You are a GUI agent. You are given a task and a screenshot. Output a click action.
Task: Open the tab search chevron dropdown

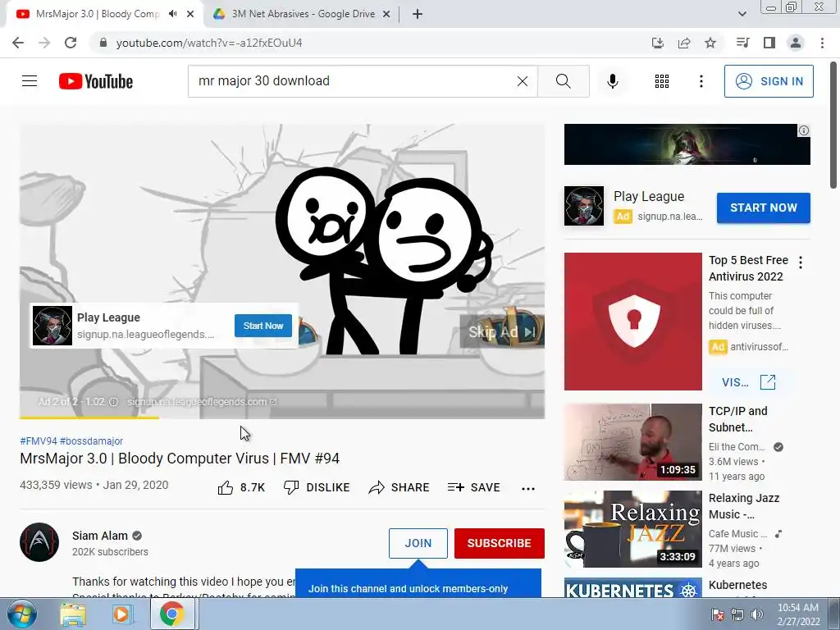pyautogui.click(x=742, y=14)
